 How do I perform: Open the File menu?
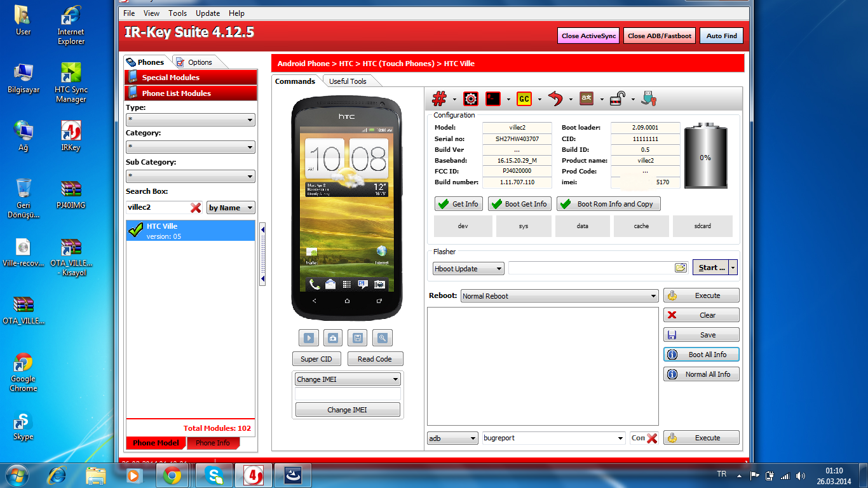pyautogui.click(x=129, y=13)
